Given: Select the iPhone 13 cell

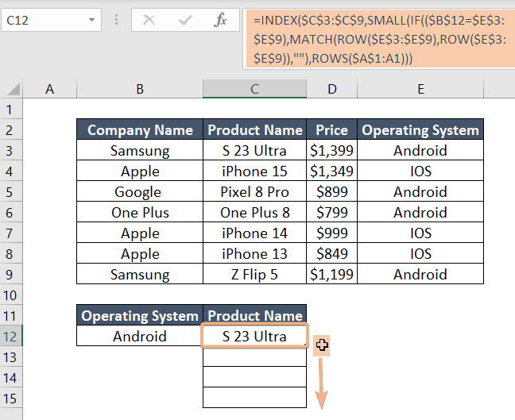Looking at the screenshot, I should [254, 254].
